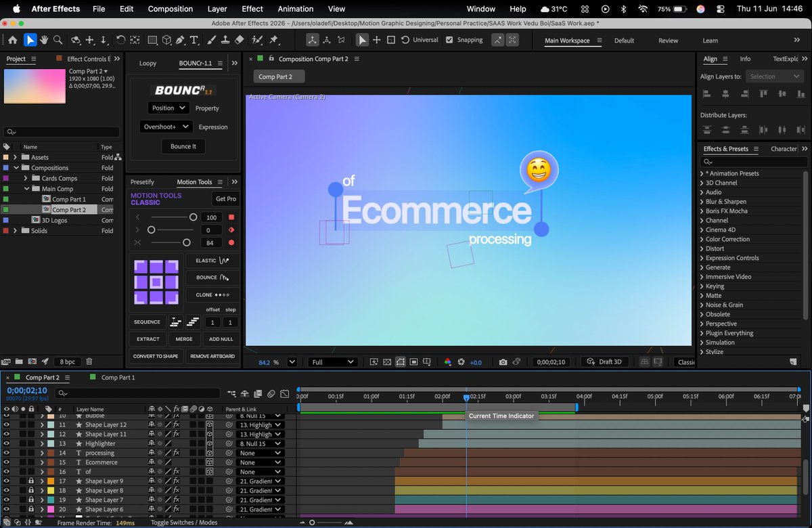This screenshot has height=528, width=812.
Task: Click the CONVERT TO SHAPE button
Action: pos(156,356)
